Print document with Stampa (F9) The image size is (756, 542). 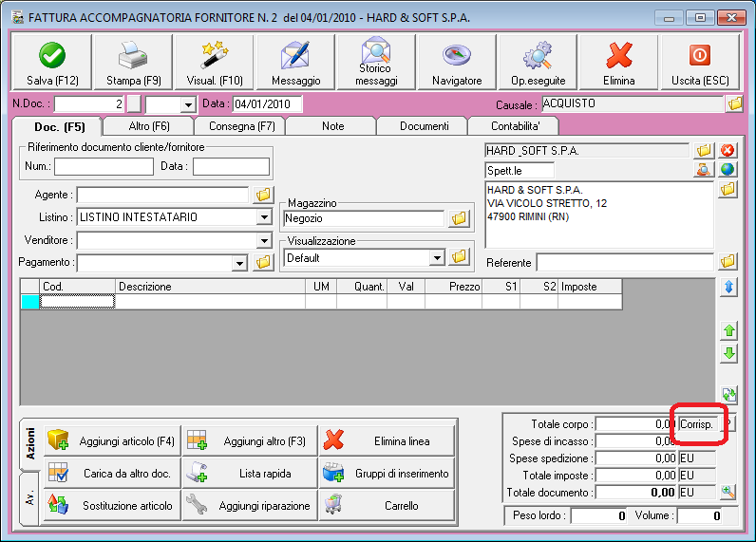(x=133, y=63)
